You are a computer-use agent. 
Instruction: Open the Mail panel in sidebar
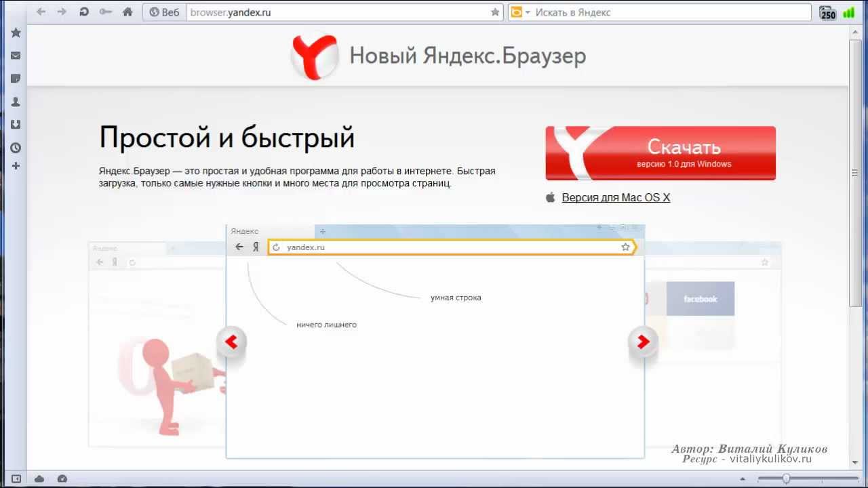[x=16, y=56]
